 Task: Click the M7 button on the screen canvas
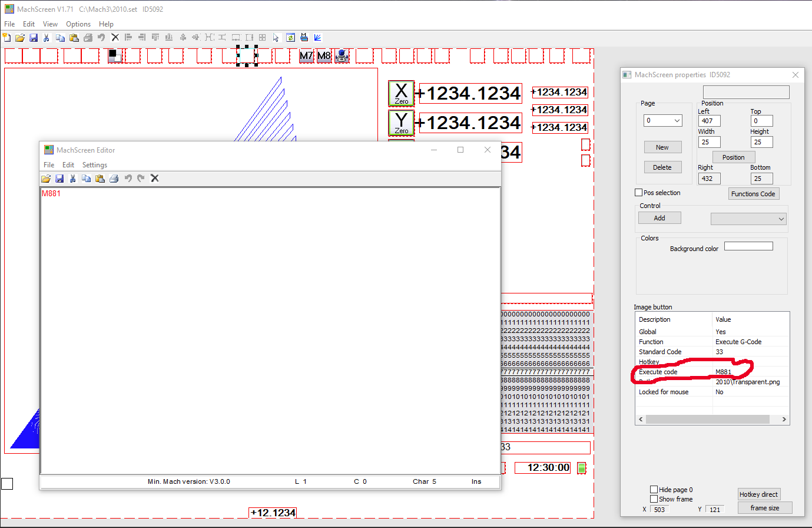306,56
